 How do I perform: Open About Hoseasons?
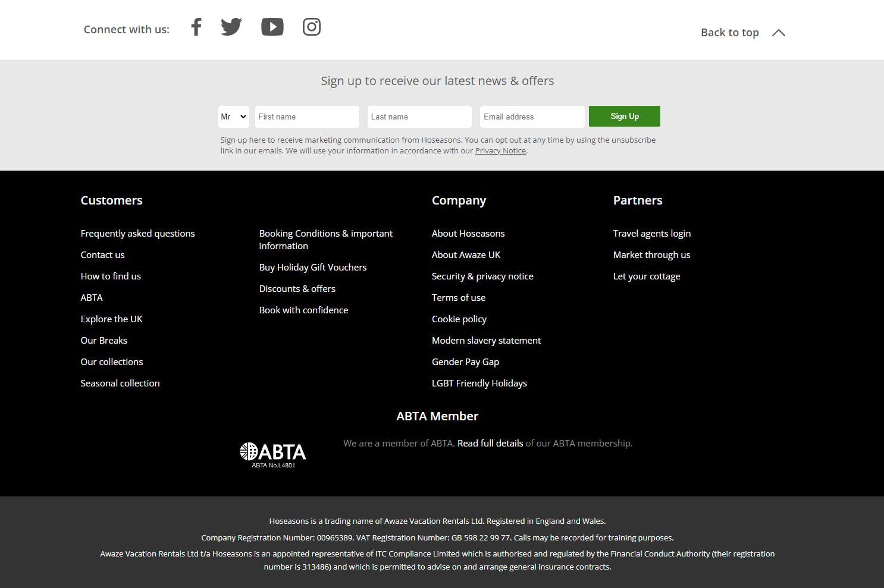point(468,234)
